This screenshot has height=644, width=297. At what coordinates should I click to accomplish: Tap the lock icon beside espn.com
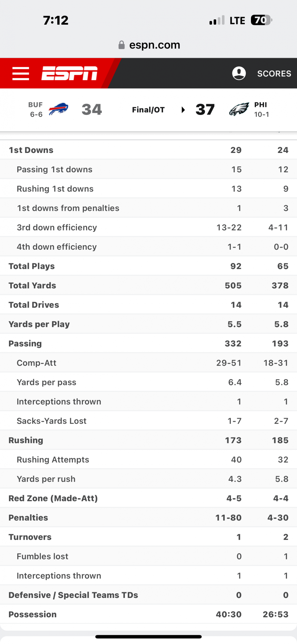tap(121, 45)
